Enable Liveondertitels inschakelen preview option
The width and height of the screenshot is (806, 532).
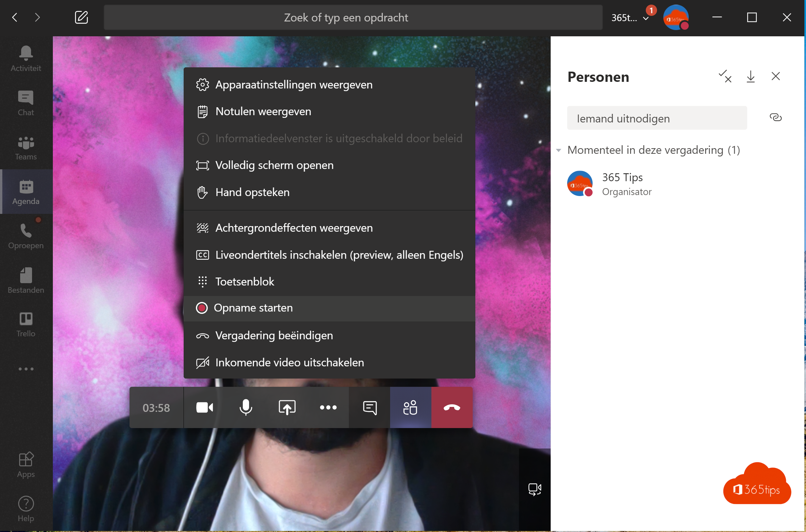[339, 255]
